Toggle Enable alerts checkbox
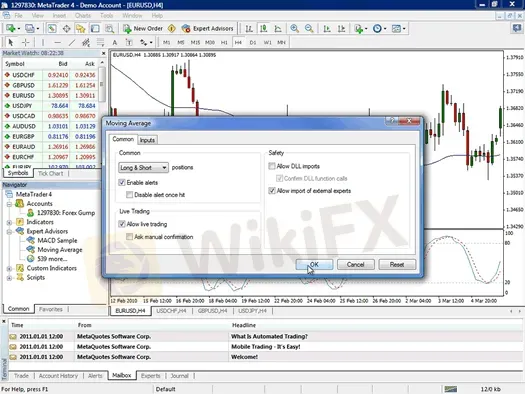525x394 pixels. tap(122, 182)
